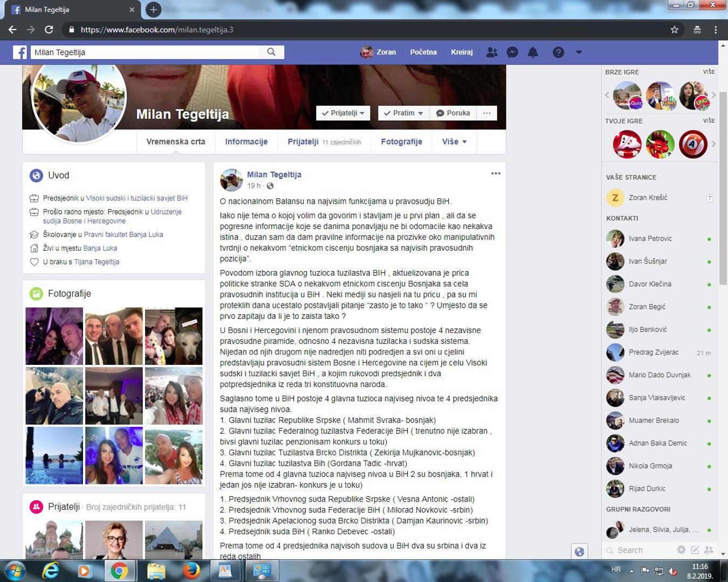Open Facebook Messenger icon in top bar

pos(512,52)
